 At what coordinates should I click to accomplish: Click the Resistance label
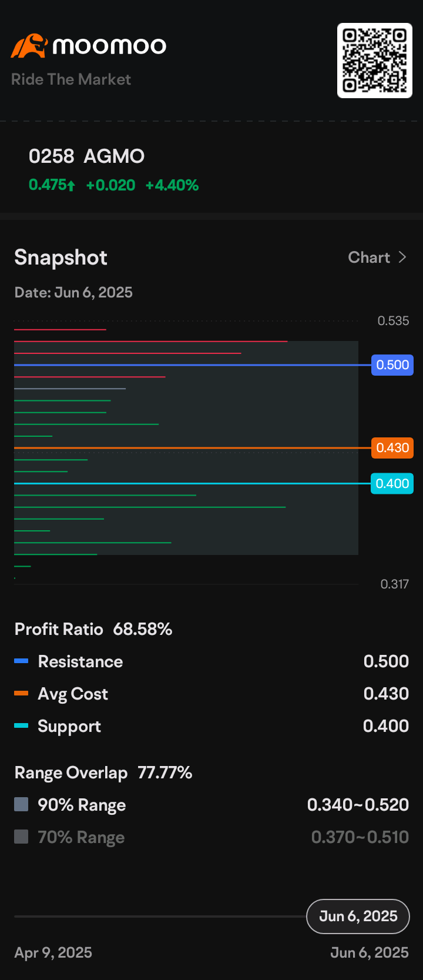coord(80,662)
